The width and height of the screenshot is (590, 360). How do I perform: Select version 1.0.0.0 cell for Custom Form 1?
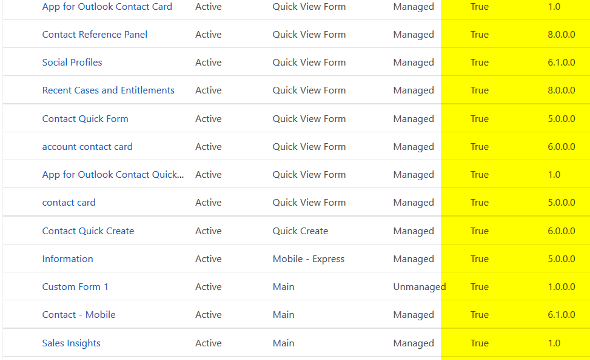click(x=561, y=287)
